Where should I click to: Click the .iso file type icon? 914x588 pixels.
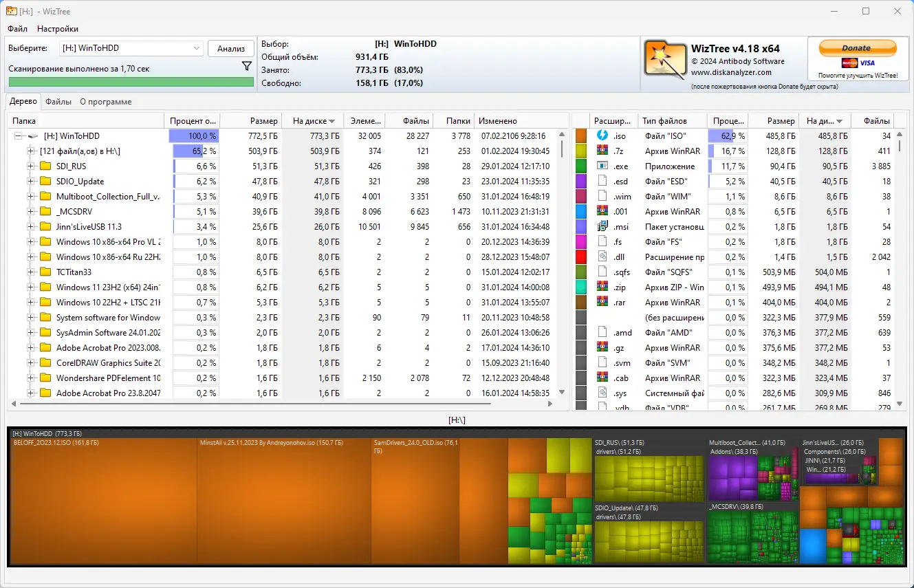(602, 135)
